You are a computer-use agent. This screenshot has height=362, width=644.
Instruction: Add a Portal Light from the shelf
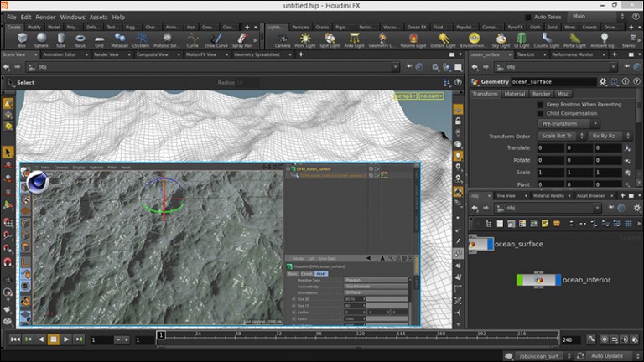tap(574, 40)
